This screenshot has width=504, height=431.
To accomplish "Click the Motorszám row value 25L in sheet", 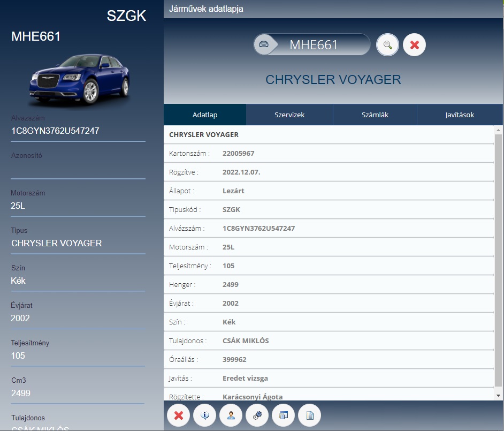I will pyautogui.click(x=228, y=247).
